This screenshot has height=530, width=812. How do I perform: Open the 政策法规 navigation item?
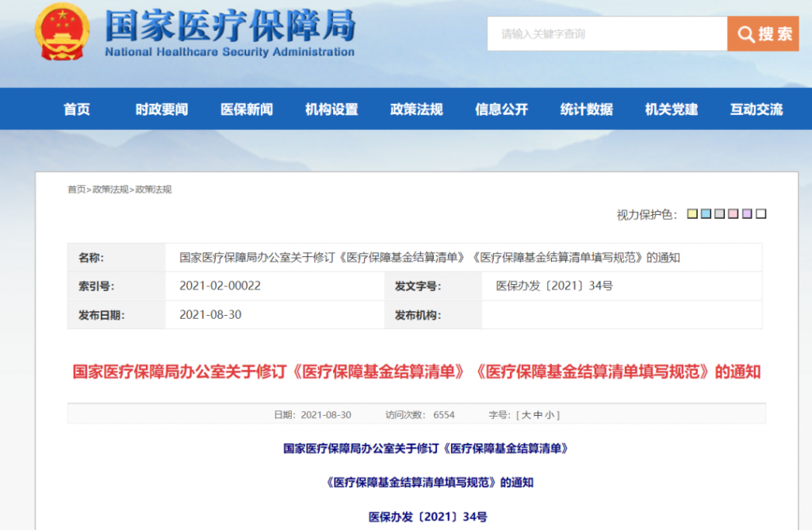point(416,109)
